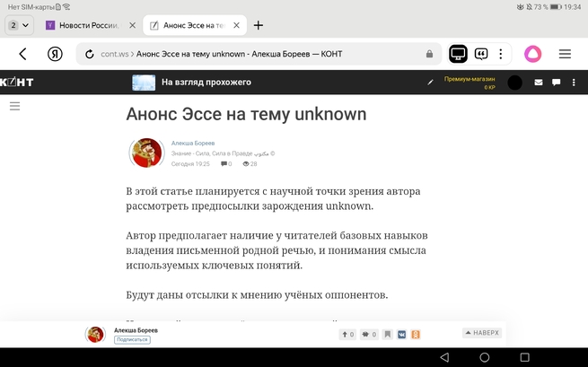Bookmark the article using bottom bar icon

388,335
